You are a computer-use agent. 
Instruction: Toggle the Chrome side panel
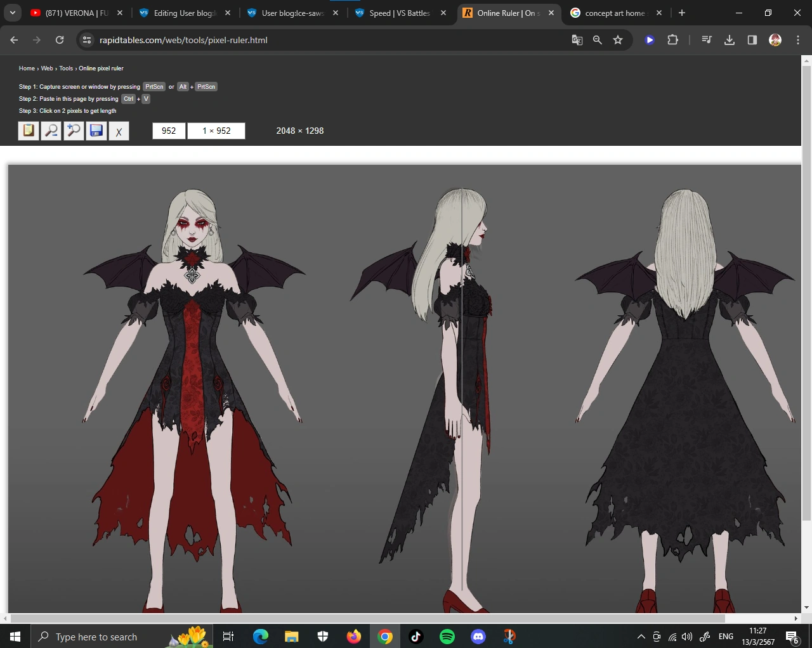752,40
